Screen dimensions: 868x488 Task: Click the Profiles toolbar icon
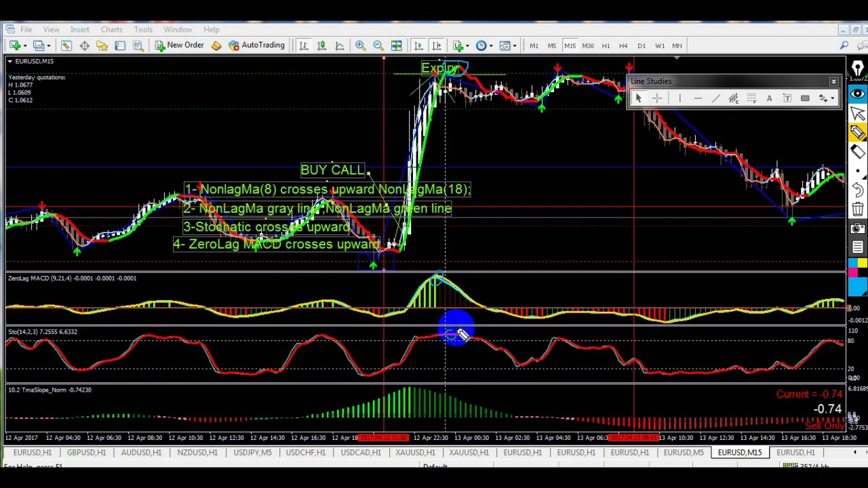(x=38, y=45)
